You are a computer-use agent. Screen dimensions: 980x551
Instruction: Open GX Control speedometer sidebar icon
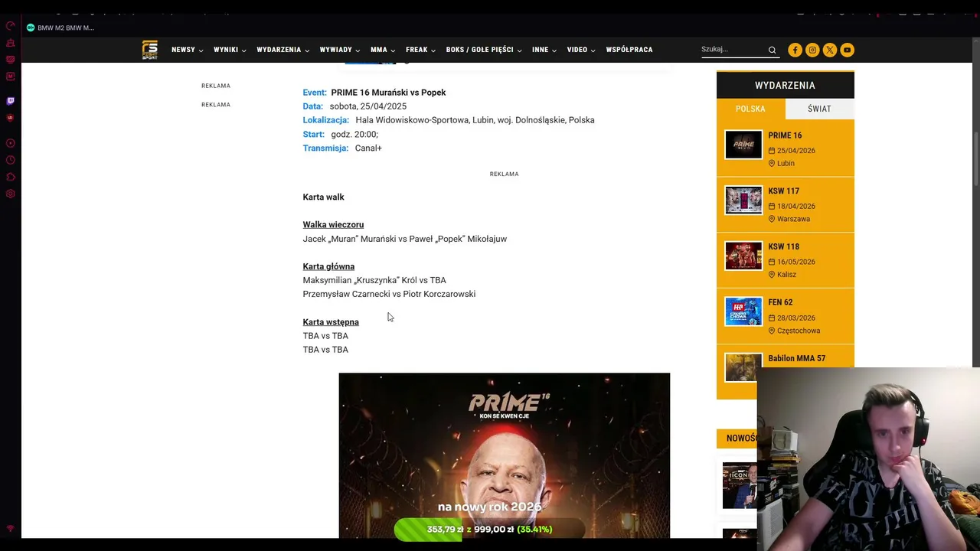click(x=11, y=25)
